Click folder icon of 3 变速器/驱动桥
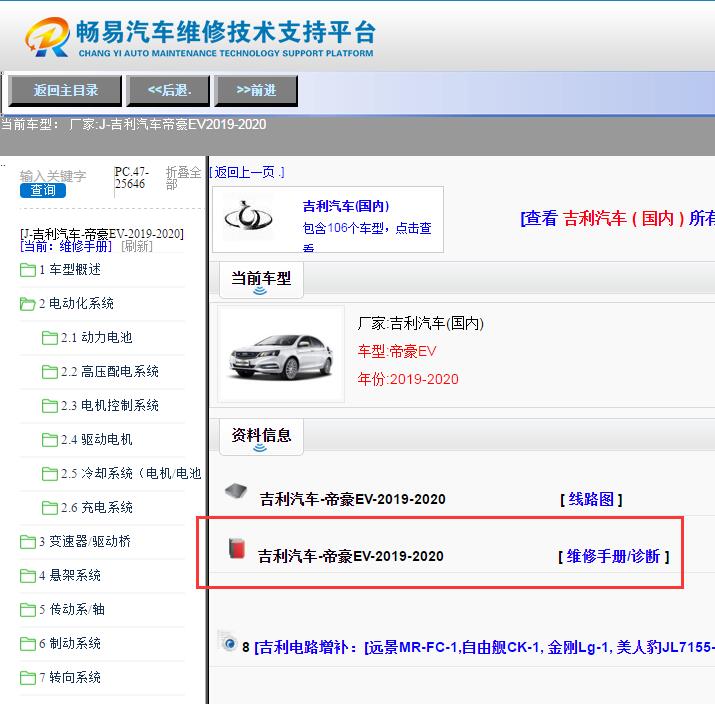Image resolution: width=715 pixels, height=704 pixels. pos(28,542)
